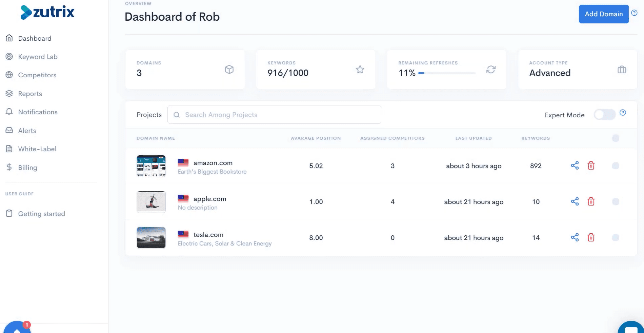The image size is (644, 333).
Task: Open the Billing page
Action: tap(27, 168)
